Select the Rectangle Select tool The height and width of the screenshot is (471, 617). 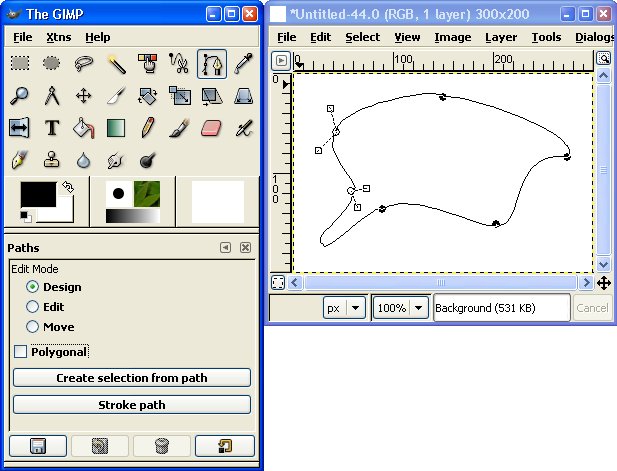(x=20, y=63)
